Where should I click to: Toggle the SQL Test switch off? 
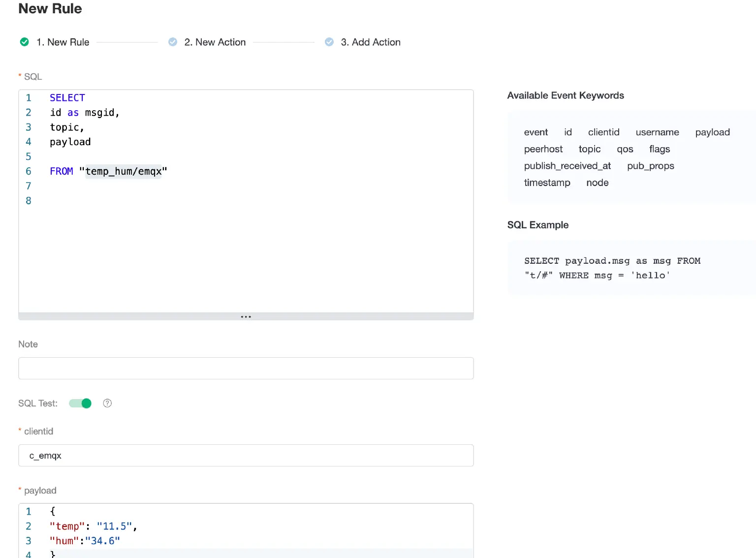click(x=80, y=403)
